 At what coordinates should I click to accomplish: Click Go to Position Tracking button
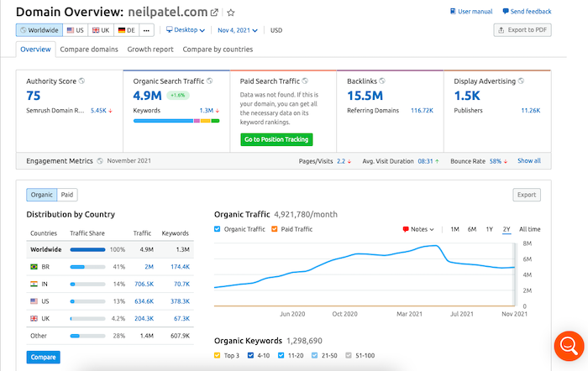[x=276, y=139]
